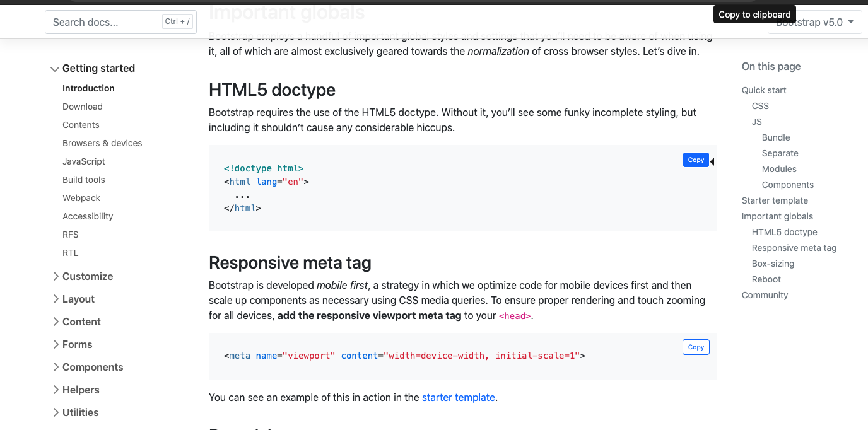This screenshot has height=430, width=868.
Task: Open the RFS sidebar page
Action: pyautogui.click(x=71, y=235)
